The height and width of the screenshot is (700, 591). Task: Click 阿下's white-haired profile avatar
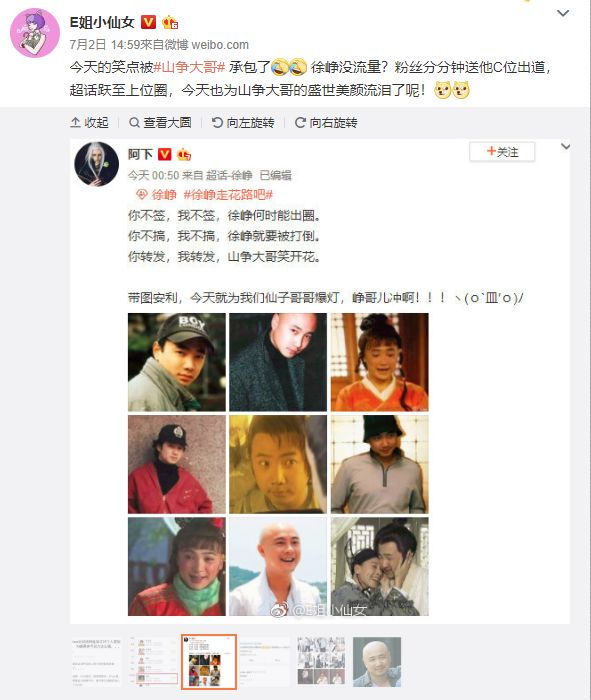point(96,164)
